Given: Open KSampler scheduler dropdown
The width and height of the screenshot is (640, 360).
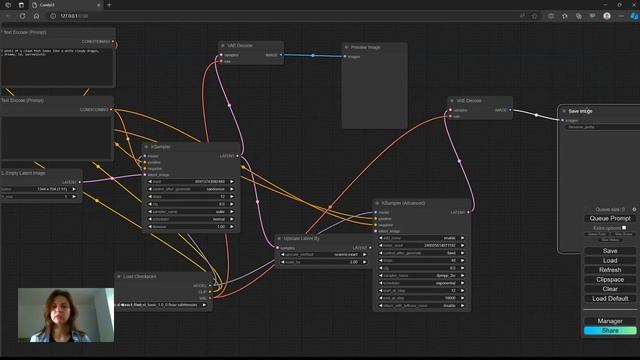Looking at the screenshot, I should click(191, 219).
